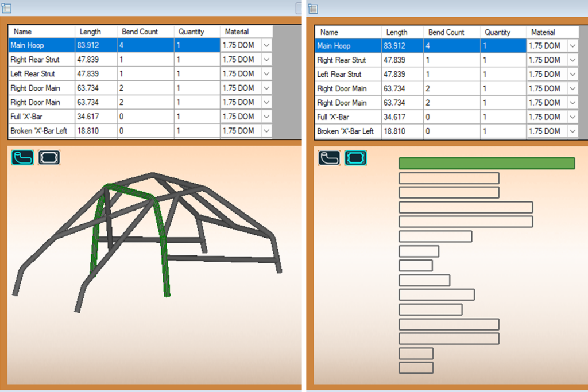Open the Broken 'X'-Bar Left material dropdown in the 3D-model panel

(x=266, y=131)
